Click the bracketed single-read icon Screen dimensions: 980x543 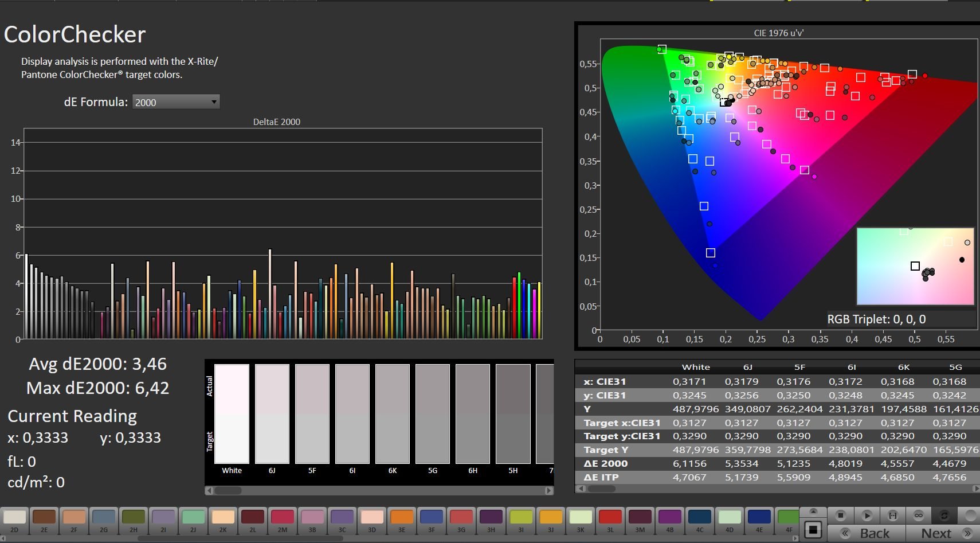tap(892, 515)
